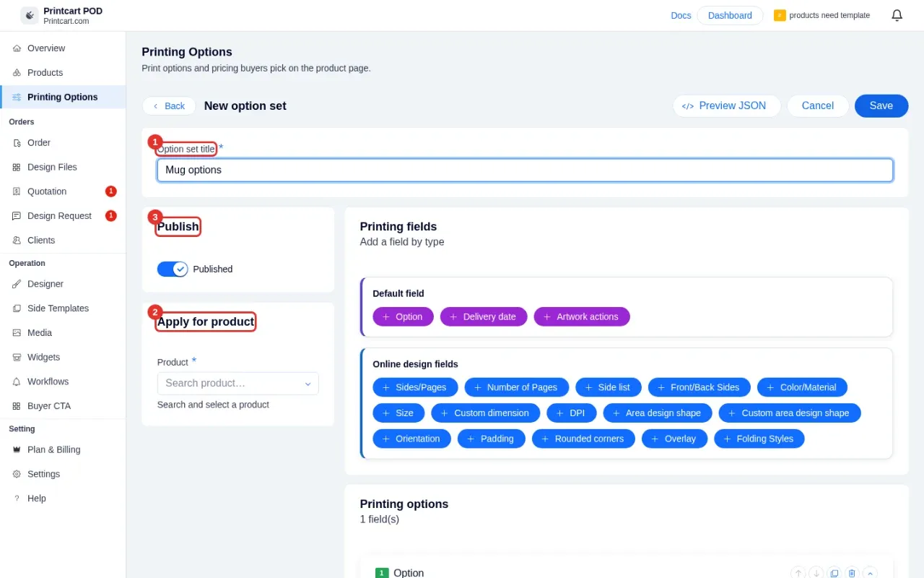This screenshot has height=578, width=924.
Task: Click the Save button
Action: (881, 105)
